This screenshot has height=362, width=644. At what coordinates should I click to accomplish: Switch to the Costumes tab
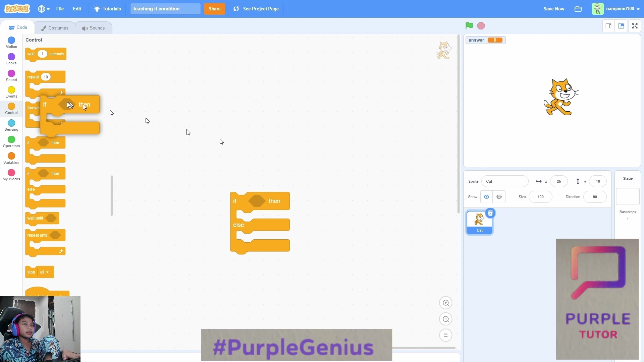[x=55, y=28]
